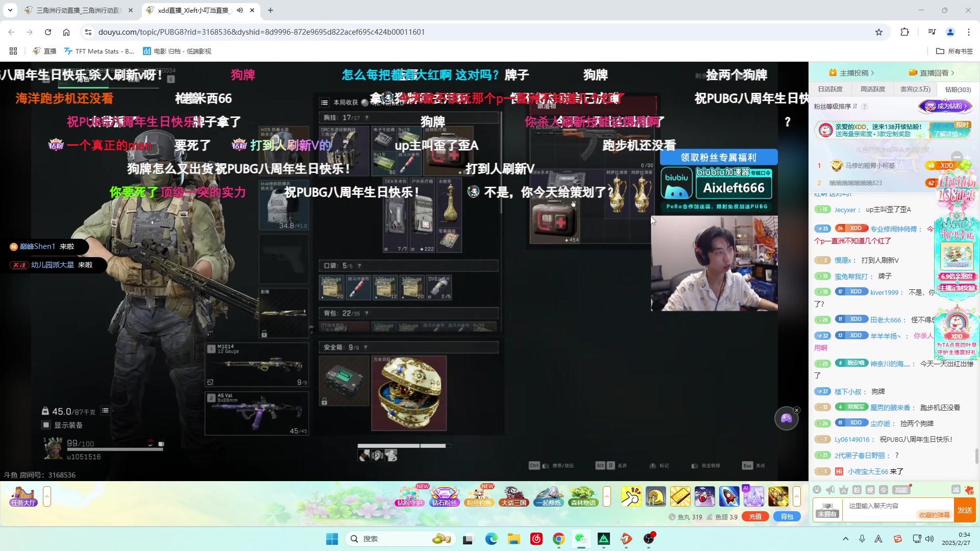Open the 任务大厅 task hall icon
The width and height of the screenshot is (980, 551).
point(23,496)
